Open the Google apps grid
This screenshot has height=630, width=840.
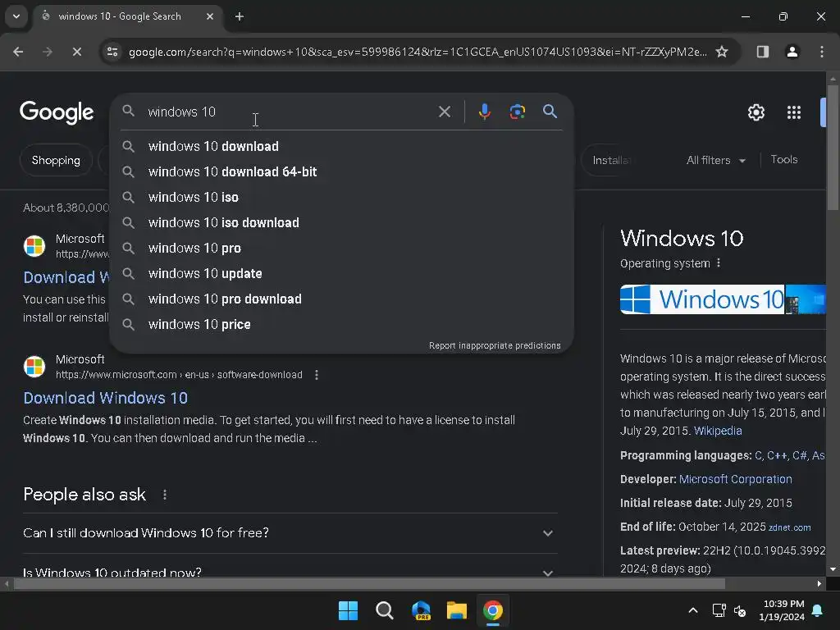(x=794, y=112)
